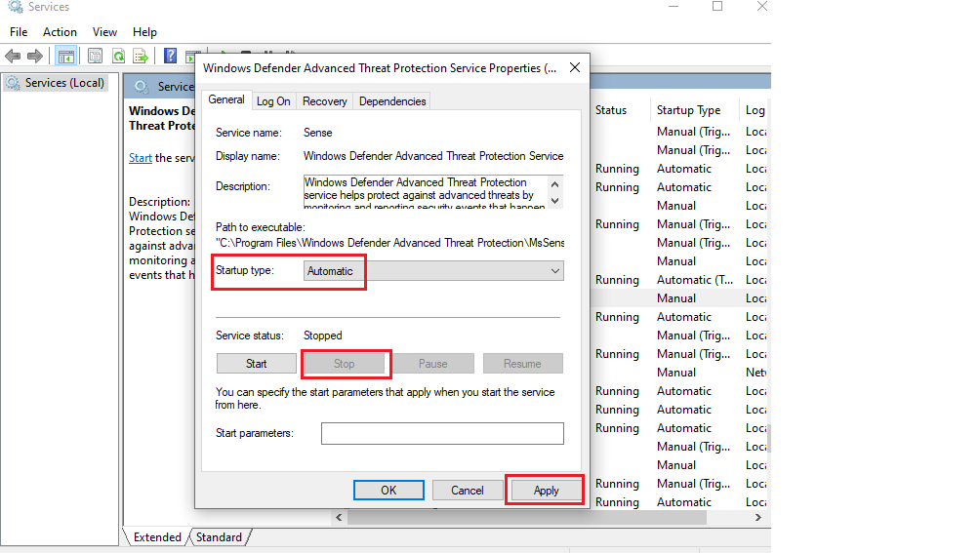Open the View menu

click(104, 32)
